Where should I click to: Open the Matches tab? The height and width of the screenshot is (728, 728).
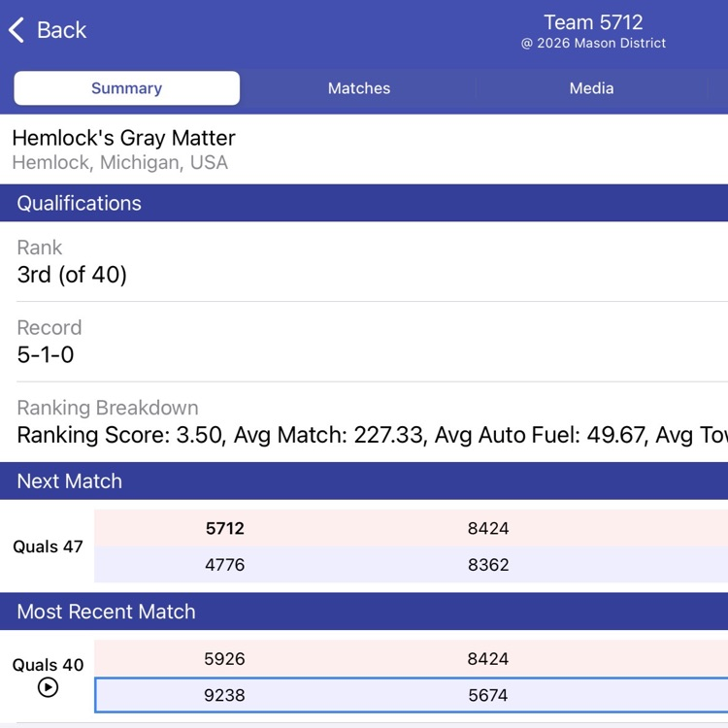(x=358, y=88)
